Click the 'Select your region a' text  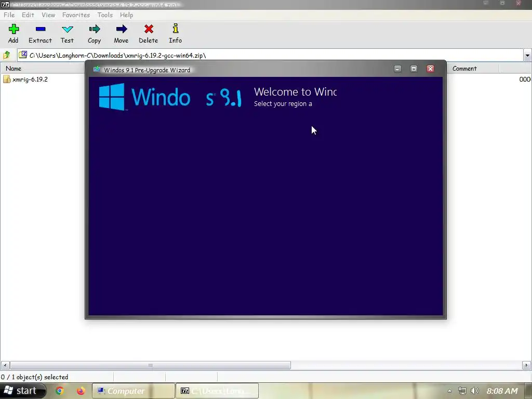[283, 103]
